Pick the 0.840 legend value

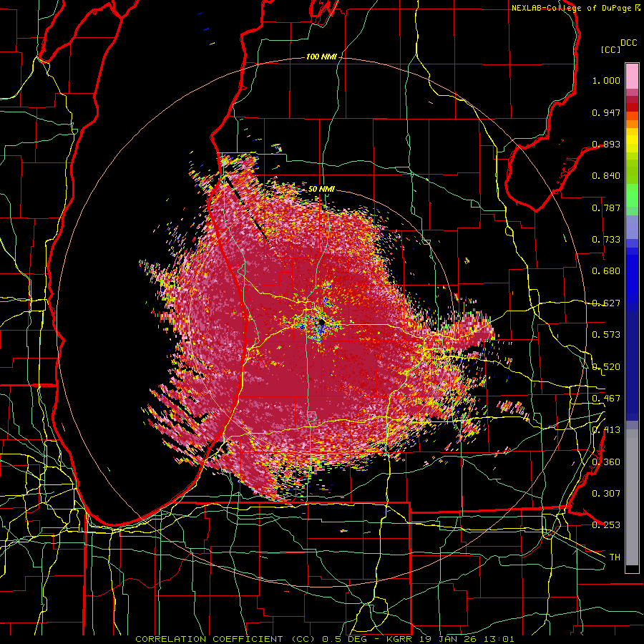[606, 176]
